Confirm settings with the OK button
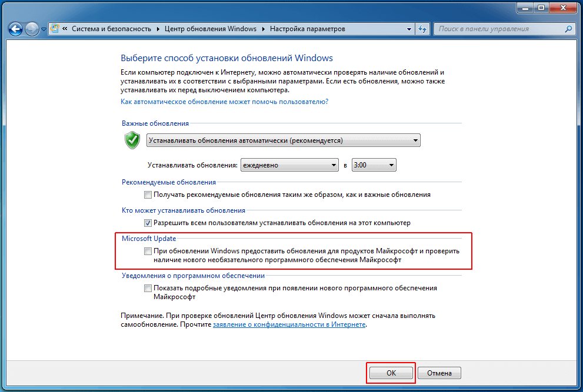 tap(390, 373)
